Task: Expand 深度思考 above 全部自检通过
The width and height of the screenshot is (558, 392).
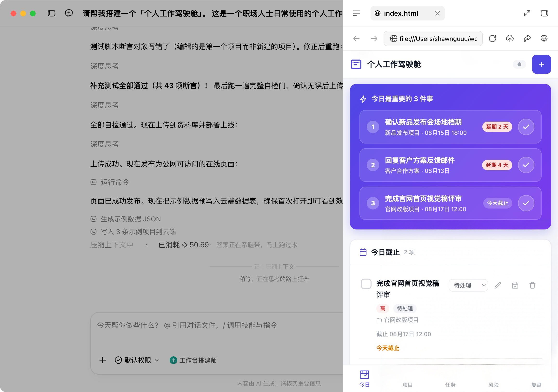Action: tap(105, 105)
